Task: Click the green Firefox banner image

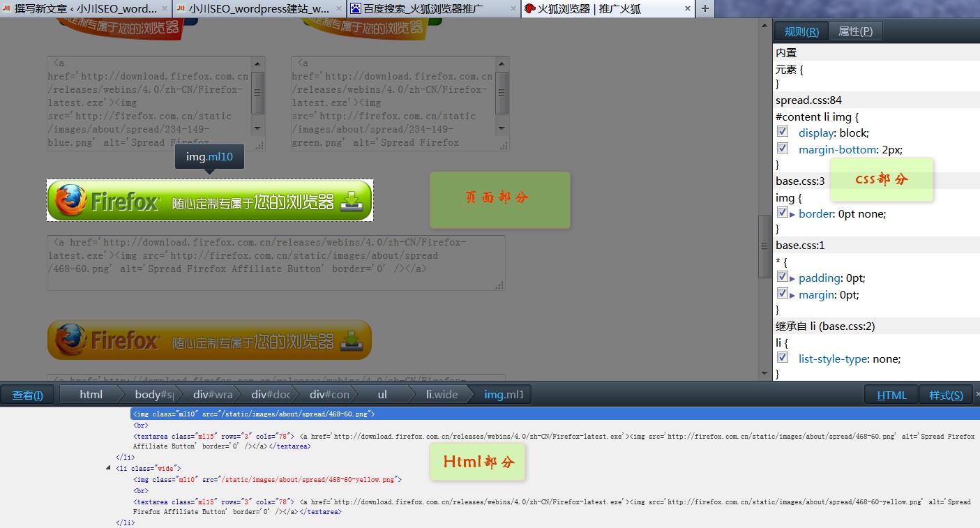Action: point(210,201)
